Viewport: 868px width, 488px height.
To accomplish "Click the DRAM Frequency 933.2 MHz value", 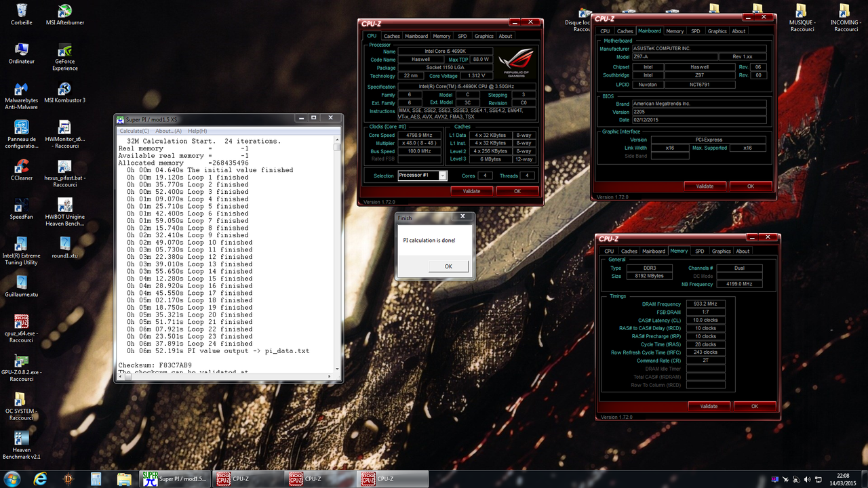I will (x=705, y=304).
